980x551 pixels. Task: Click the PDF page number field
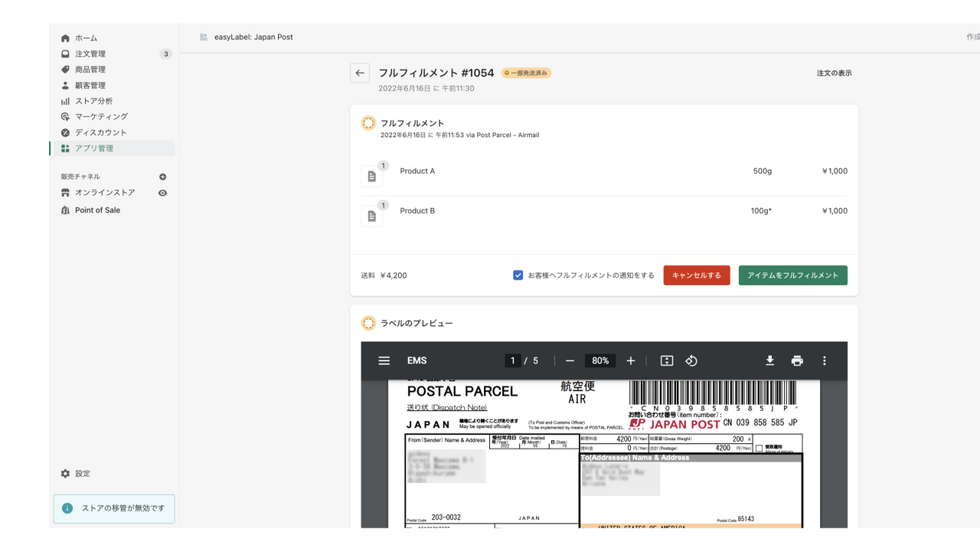click(x=513, y=360)
